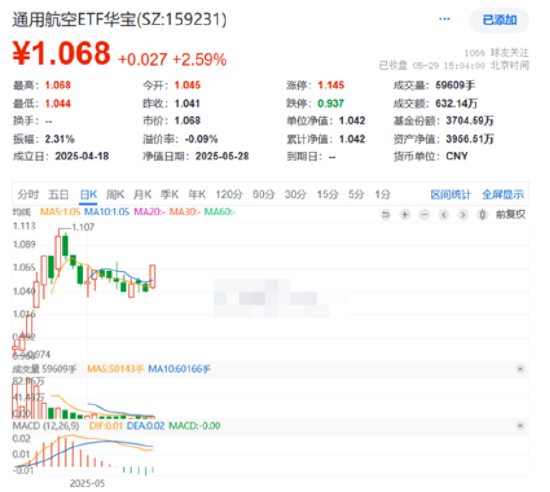
Task: Click the MA5:1.05 indicator label
Action: (60, 212)
